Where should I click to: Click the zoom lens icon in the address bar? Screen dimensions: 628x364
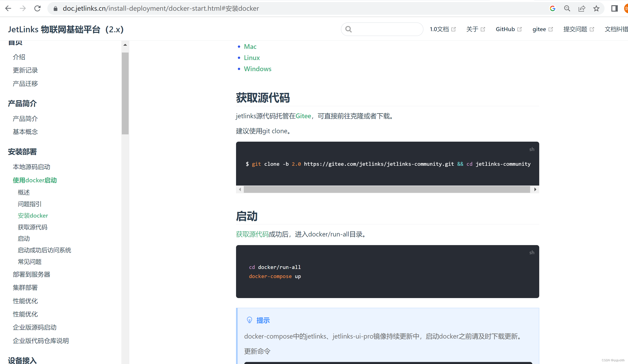pos(567,8)
